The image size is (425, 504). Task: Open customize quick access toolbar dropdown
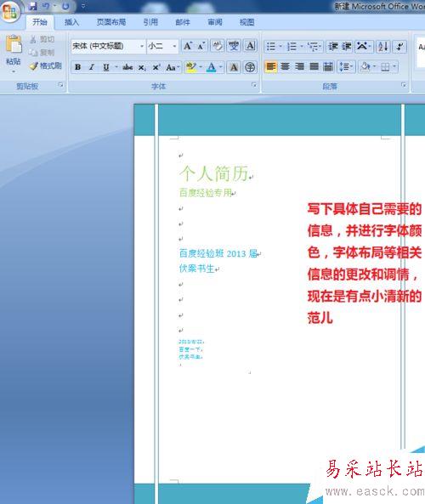pyautogui.click(x=83, y=6)
